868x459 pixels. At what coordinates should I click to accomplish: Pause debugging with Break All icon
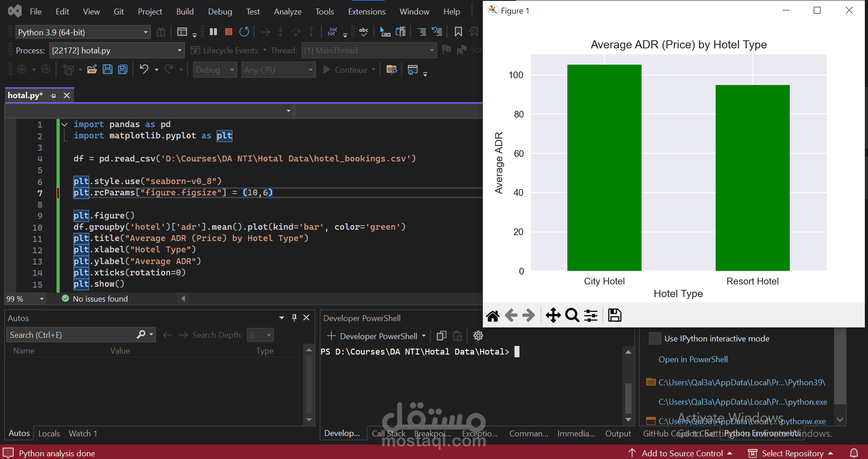213,32
